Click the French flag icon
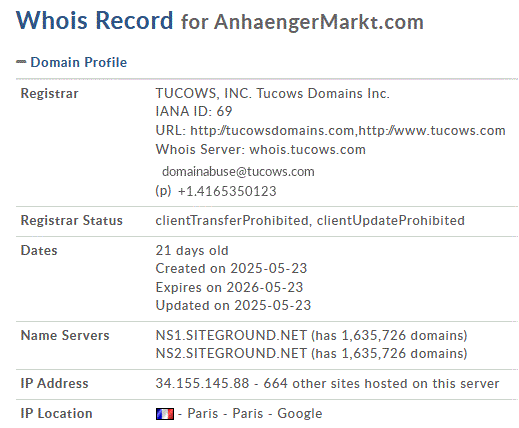This screenshot has height=428, width=519. coord(165,414)
